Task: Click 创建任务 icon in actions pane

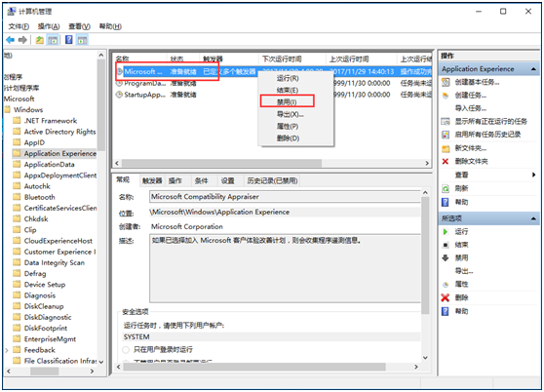Action: point(446,96)
